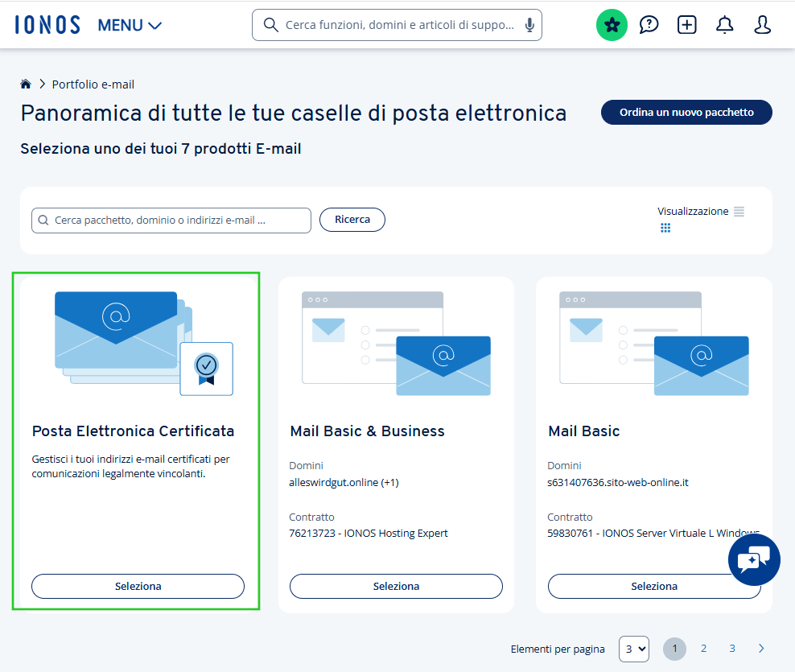Select the Mail Basic & Business product
Viewport: 795px width, 672px height.
coord(396,586)
